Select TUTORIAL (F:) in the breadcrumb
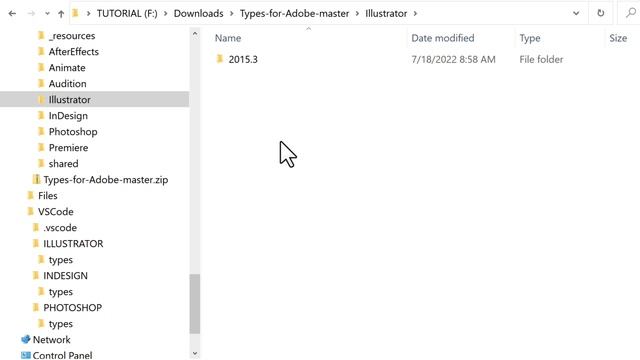The width and height of the screenshot is (640, 360). click(127, 13)
